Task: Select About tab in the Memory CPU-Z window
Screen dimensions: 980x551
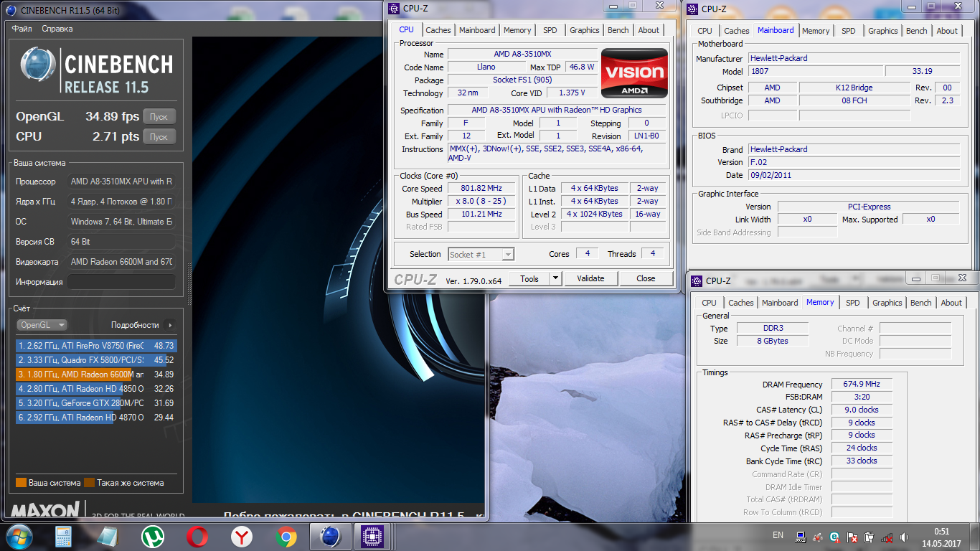Action: click(951, 303)
